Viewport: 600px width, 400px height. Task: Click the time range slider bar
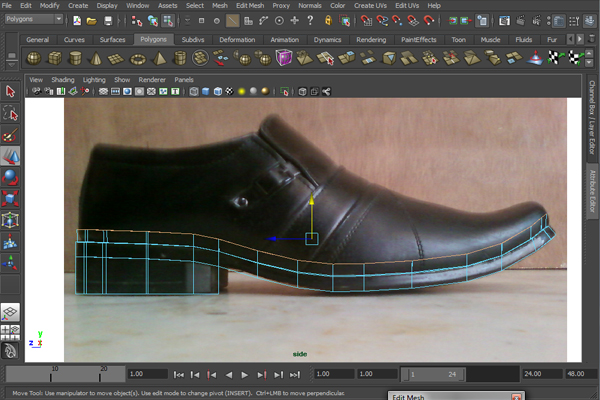tap(433, 374)
